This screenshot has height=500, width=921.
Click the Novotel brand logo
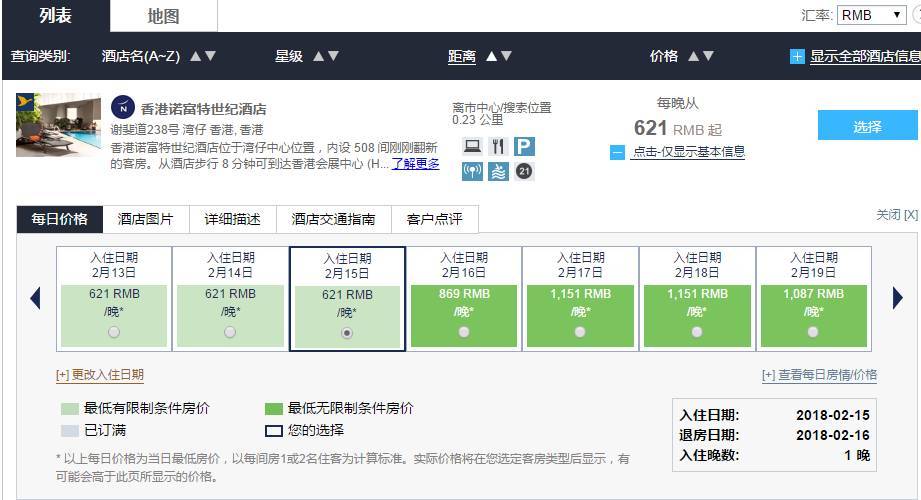(x=123, y=108)
